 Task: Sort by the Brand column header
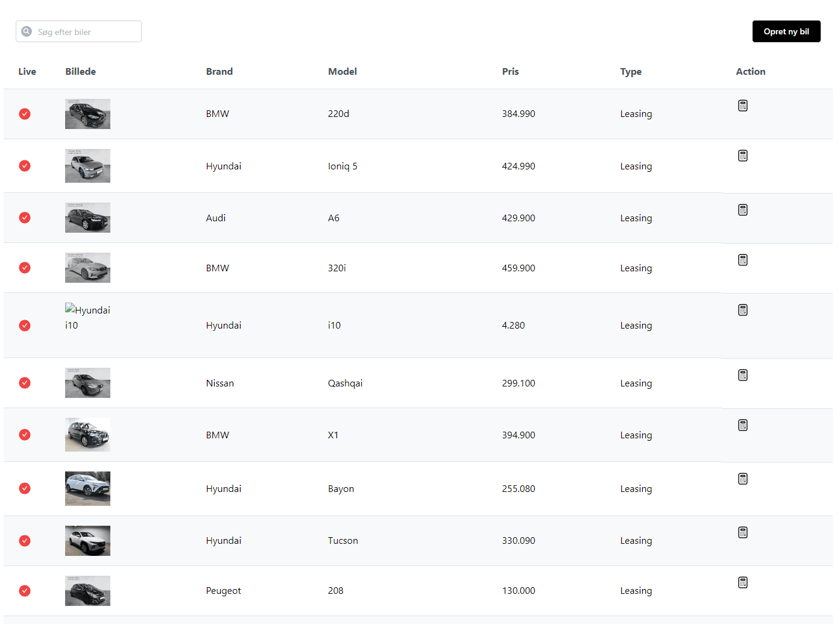coord(219,71)
